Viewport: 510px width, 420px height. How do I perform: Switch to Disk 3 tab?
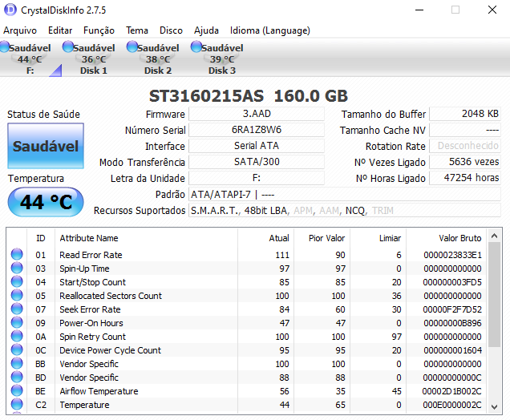(222, 59)
